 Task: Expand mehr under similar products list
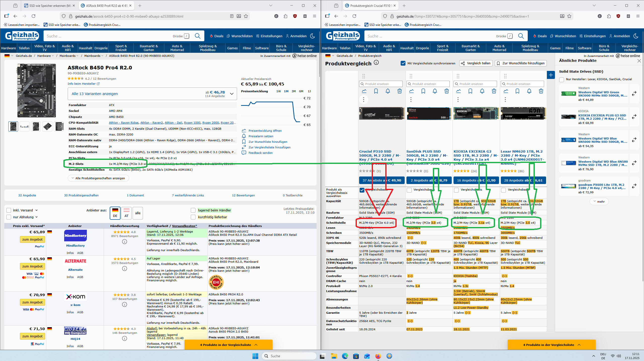click(x=599, y=201)
